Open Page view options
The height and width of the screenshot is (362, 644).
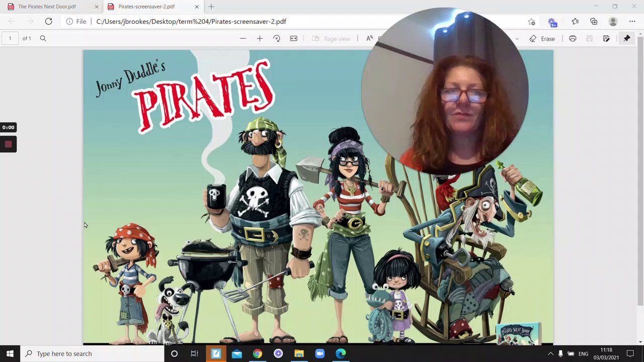331,38
